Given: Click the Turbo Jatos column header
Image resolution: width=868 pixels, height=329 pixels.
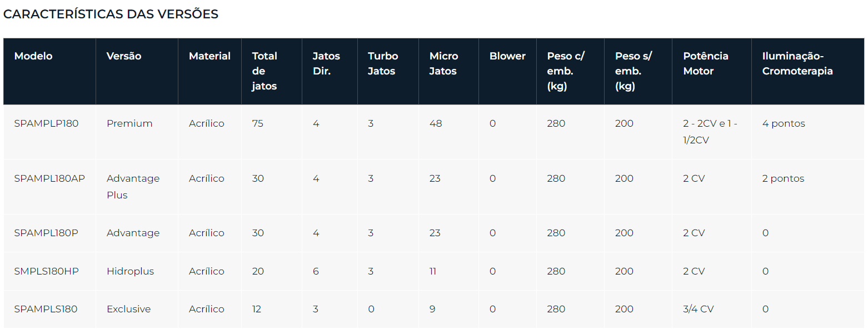Looking at the screenshot, I should [388, 71].
